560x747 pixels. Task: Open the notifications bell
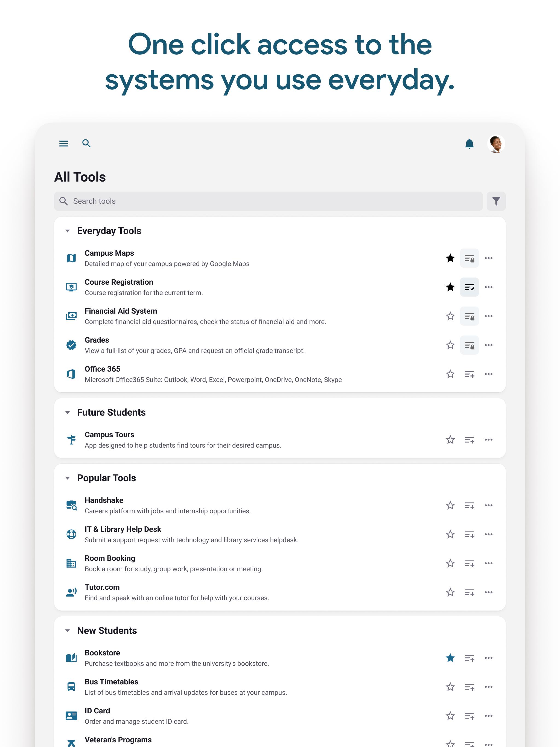point(469,144)
